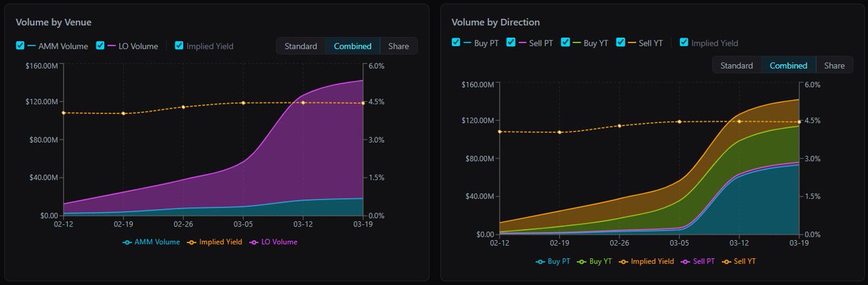
Task: Uncheck the LO Volume checkbox
Action: (x=101, y=46)
